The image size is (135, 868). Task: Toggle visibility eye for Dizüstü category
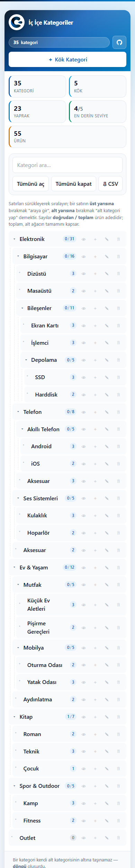click(x=83, y=274)
